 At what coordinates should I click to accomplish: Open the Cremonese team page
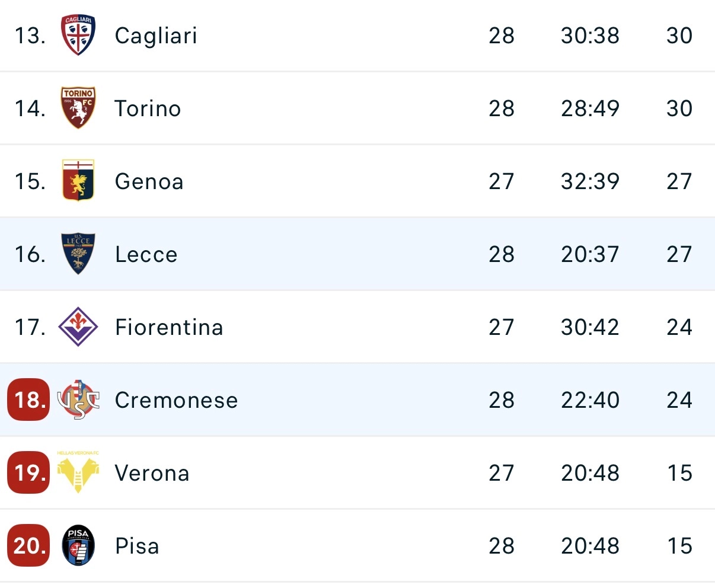[175, 400]
